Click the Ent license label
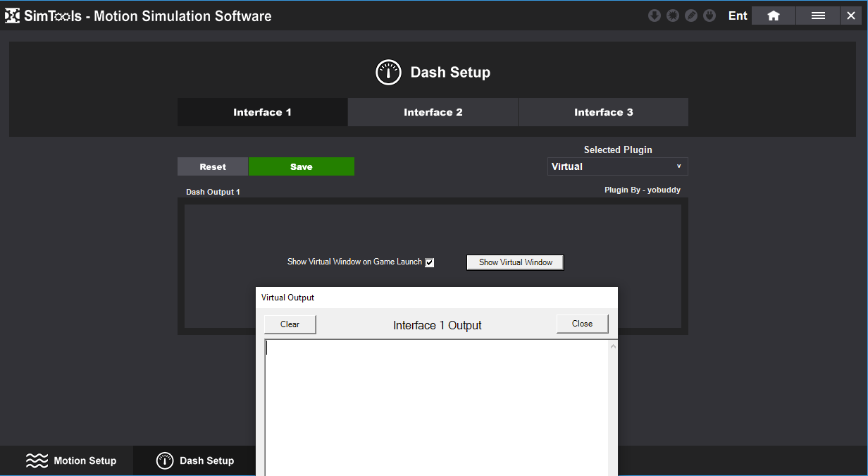Screen dimensions: 868x476 (738, 16)
